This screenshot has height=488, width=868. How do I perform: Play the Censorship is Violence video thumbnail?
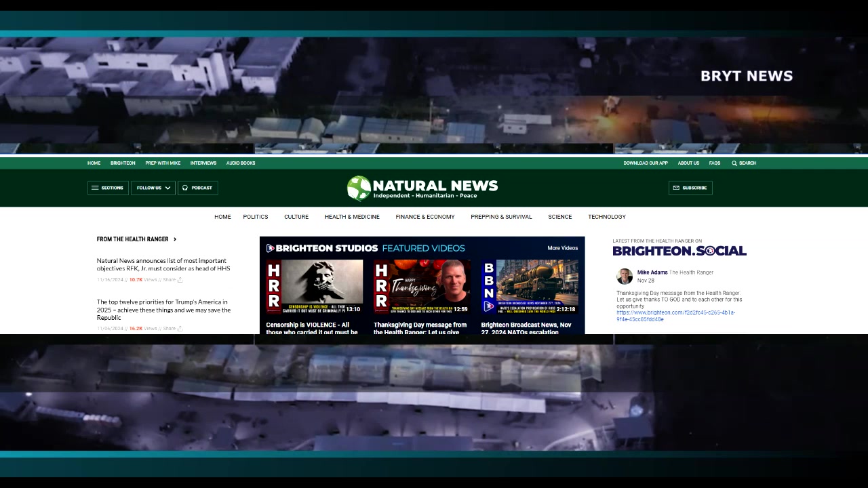pyautogui.click(x=314, y=287)
